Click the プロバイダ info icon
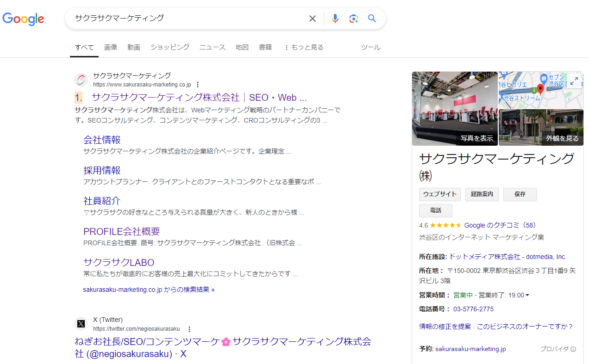589x364 pixels. pyautogui.click(x=573, y=349)
